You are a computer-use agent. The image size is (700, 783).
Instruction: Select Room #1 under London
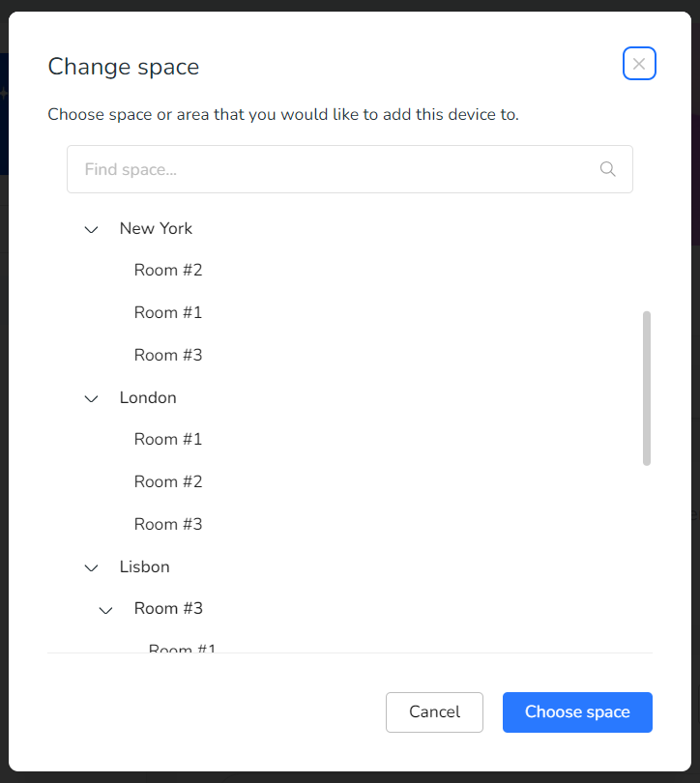click(168, 440)
